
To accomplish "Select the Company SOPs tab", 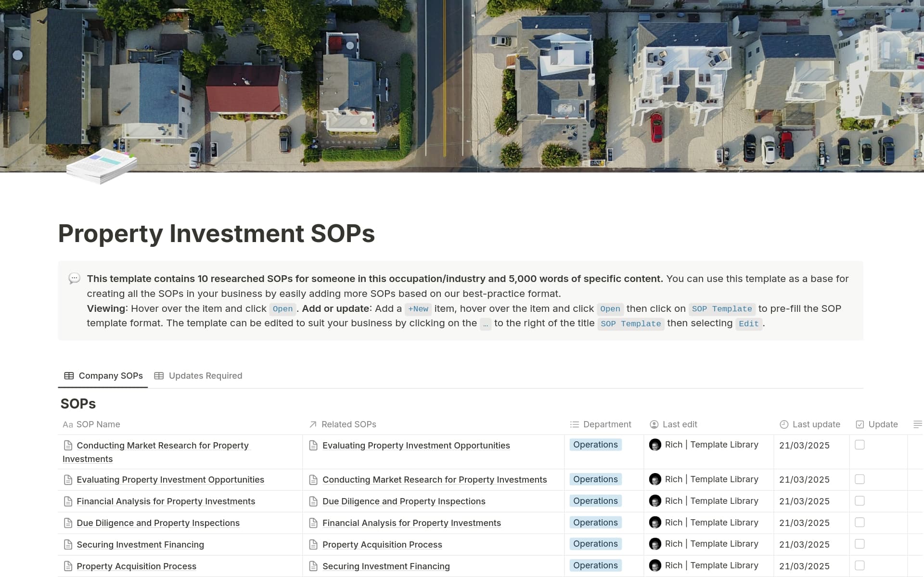I will point(110,375).
